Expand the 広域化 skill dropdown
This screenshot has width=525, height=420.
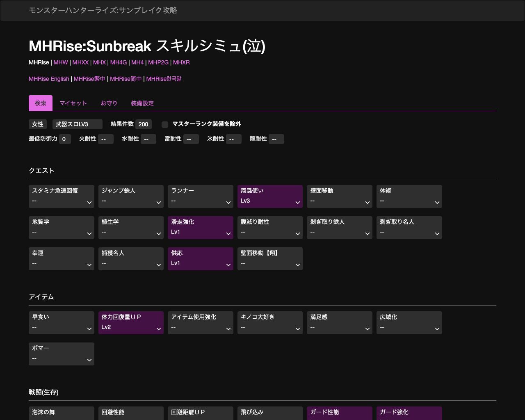[x=409, y=323]
